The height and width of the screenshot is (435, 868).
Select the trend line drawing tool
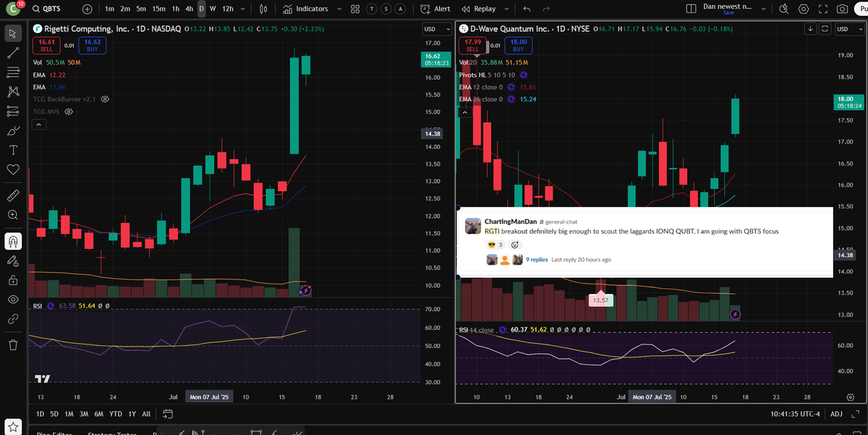[12, 53]
